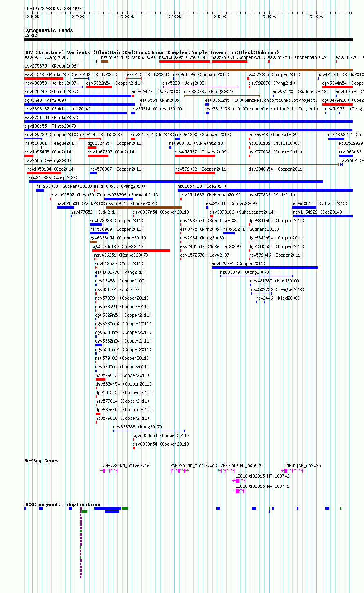364x593 pixels.
Task: Click the 23400k ruler tick label
Action: coord(316,16)
